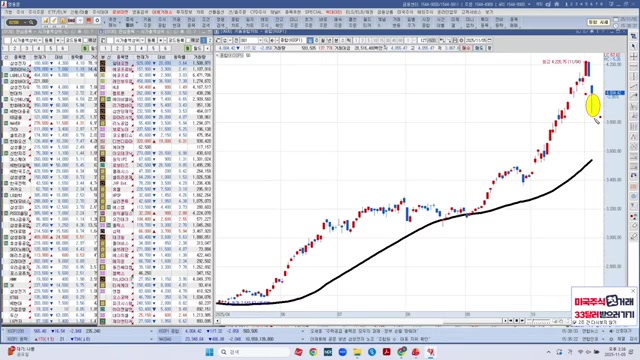
Task: Open the 투자정보 menu
Action: (x=184, y=12)
